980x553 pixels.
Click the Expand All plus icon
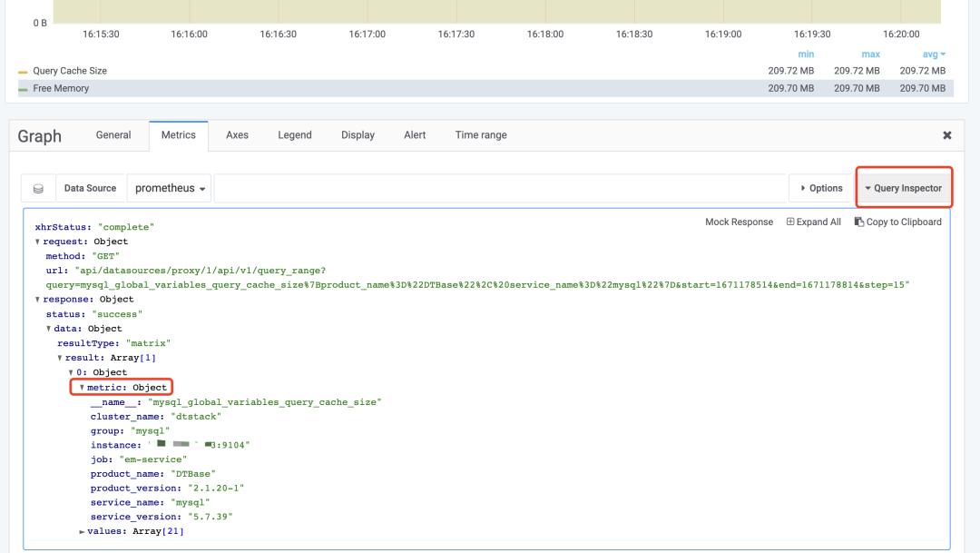[790, 222]
